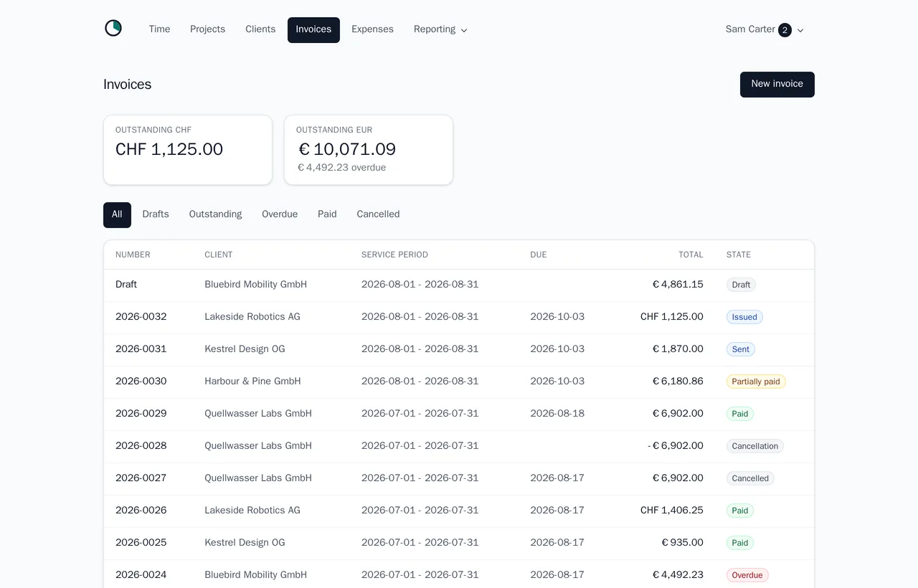The height and width of the screenshot is (588, 918).
Task: Open the Expenses page
Action: [x=372, y=29]
